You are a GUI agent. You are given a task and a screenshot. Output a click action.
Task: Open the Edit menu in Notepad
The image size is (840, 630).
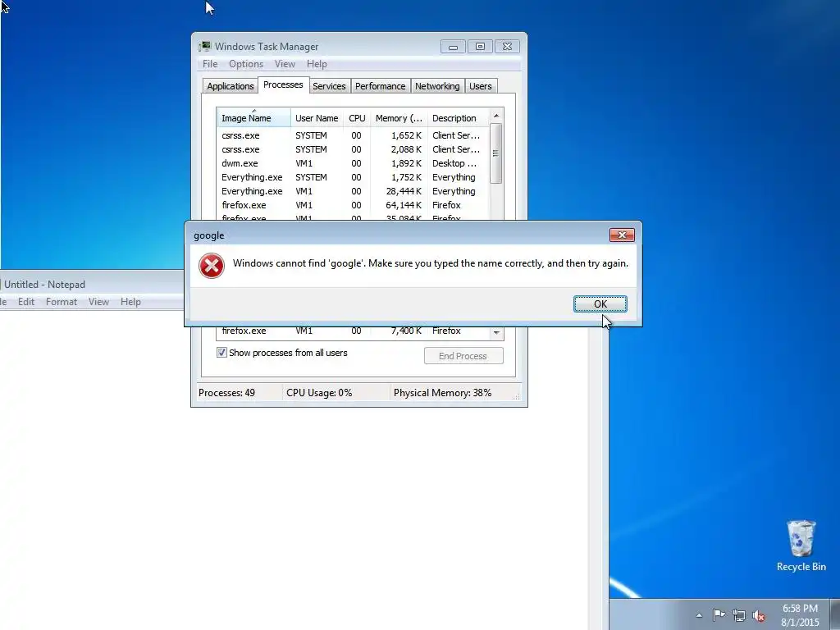tap(25, 302)
